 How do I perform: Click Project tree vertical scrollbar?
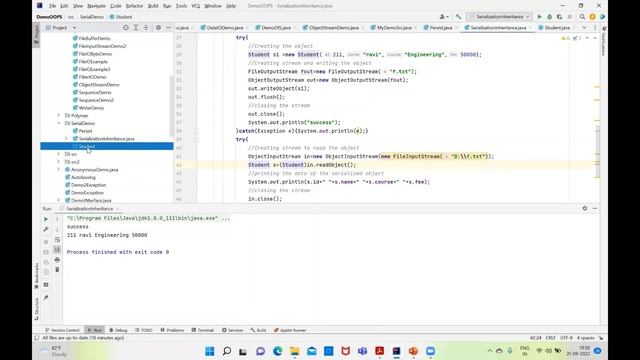tap(171, 106)
